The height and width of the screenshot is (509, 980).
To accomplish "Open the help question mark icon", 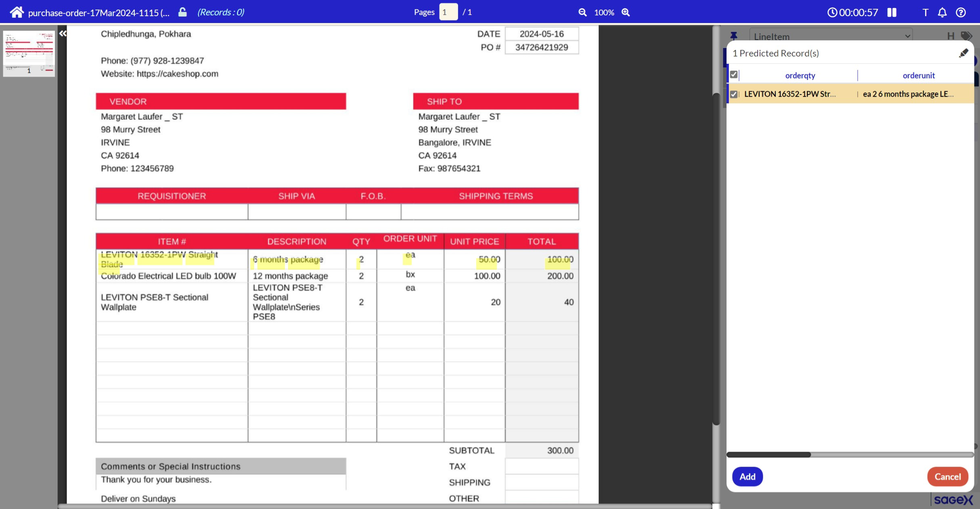I will click(x=961, y=12).
